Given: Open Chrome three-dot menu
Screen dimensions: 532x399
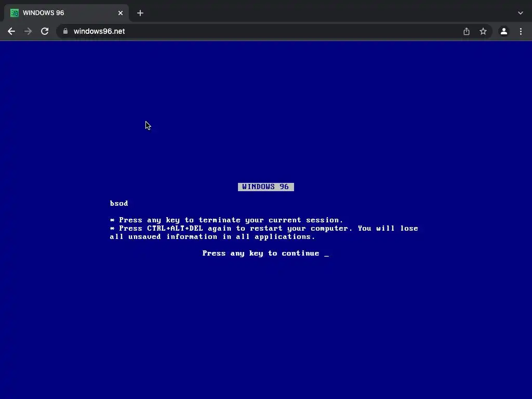Looking at the screenshot, I should (x=521, y=31).
